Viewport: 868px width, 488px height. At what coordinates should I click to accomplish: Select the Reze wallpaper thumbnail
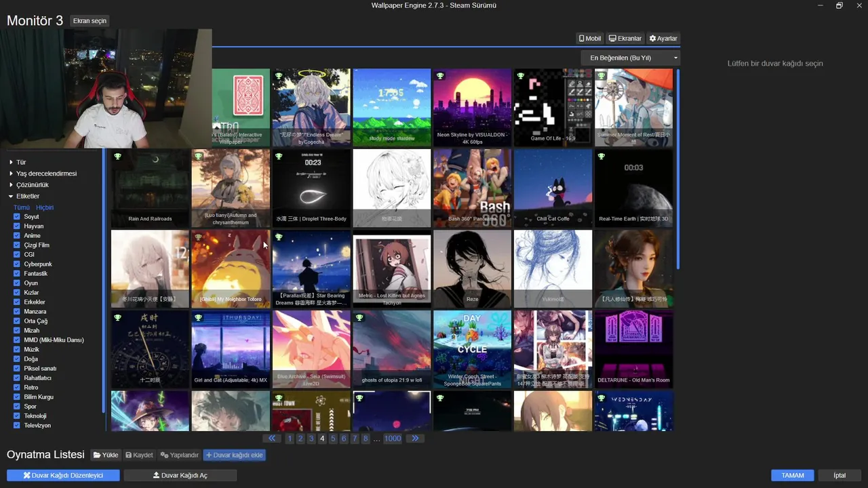(472, 269)
